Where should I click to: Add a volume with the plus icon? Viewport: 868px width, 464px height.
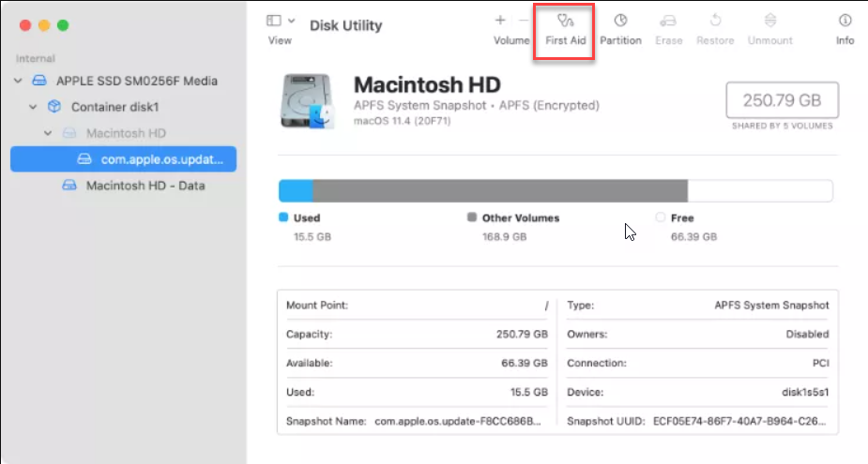pyautogui.click(x=500, y=21)
